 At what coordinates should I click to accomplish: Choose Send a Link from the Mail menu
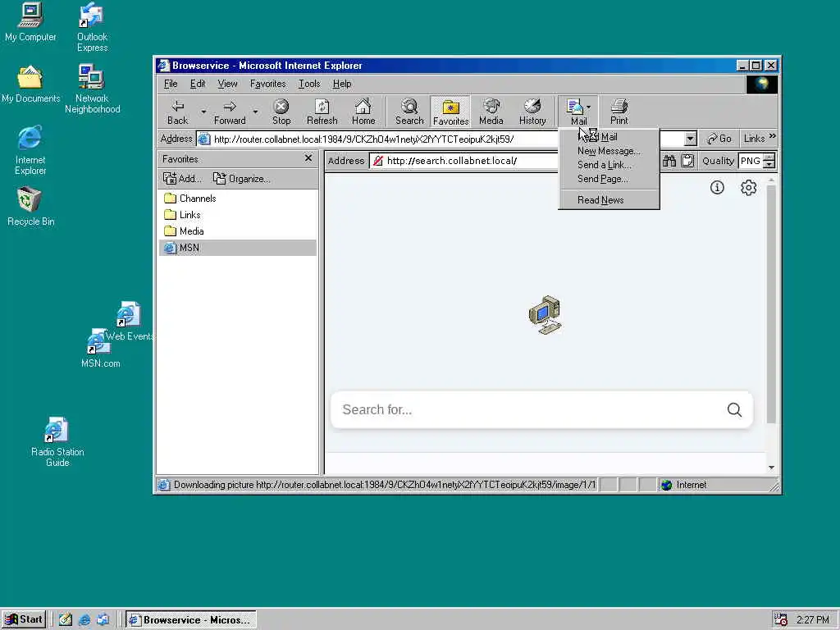coord(609,165)
